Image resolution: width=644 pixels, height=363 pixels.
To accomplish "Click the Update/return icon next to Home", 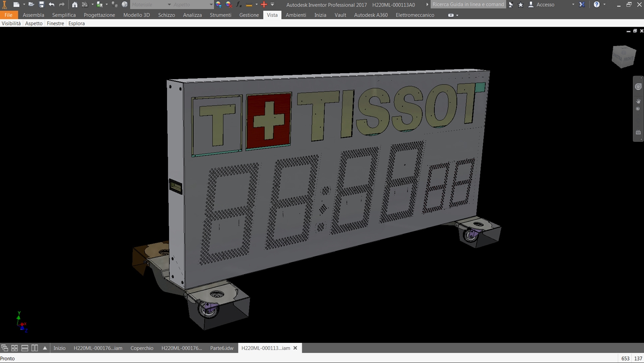I will pyautogui.click(x=85, y=4).
